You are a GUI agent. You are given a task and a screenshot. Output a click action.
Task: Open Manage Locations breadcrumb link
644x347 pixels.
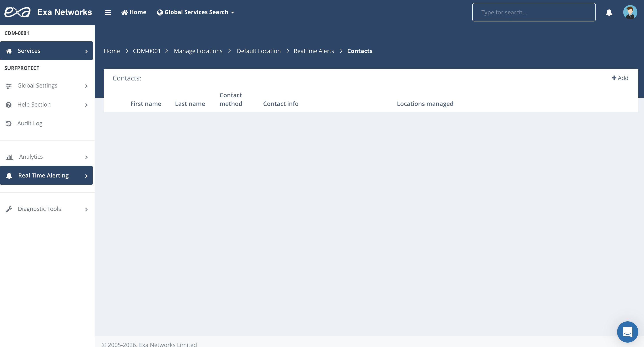point(198,51)
